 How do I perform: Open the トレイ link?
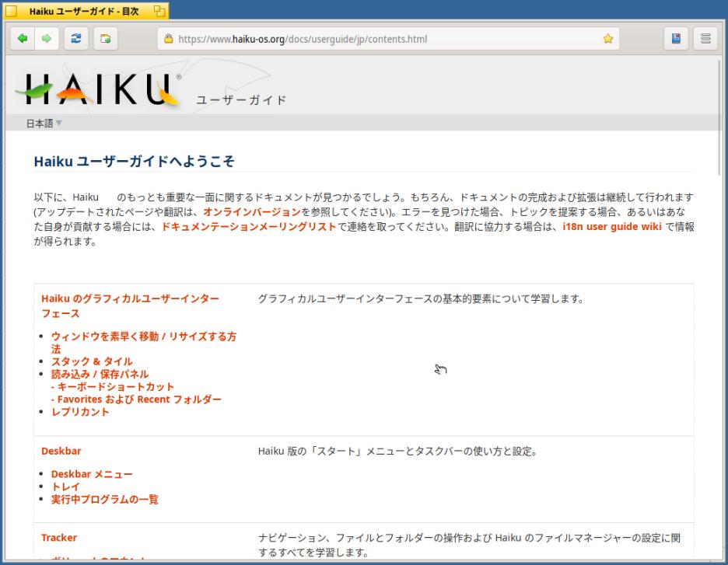point(65,487)
